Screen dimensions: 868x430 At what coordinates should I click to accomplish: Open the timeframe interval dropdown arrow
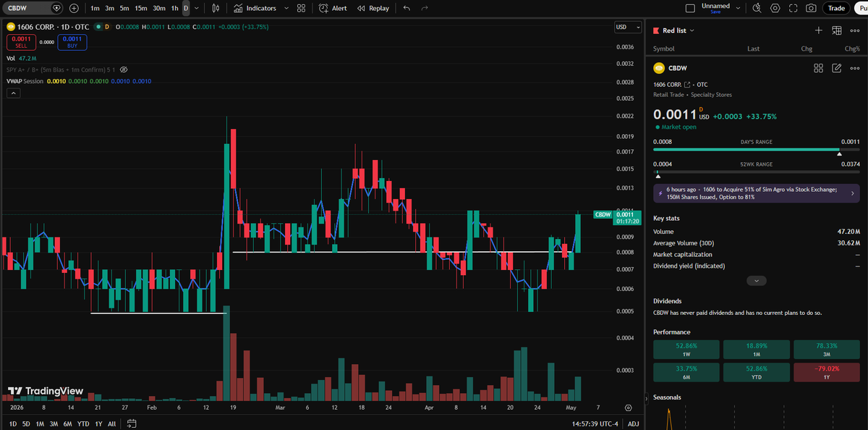point(197,8)
